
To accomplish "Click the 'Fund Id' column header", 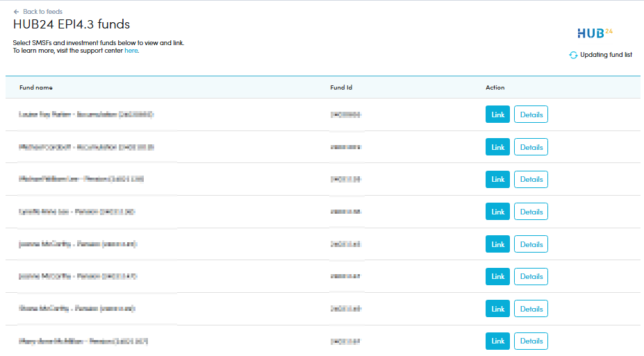I will (341, 87).
